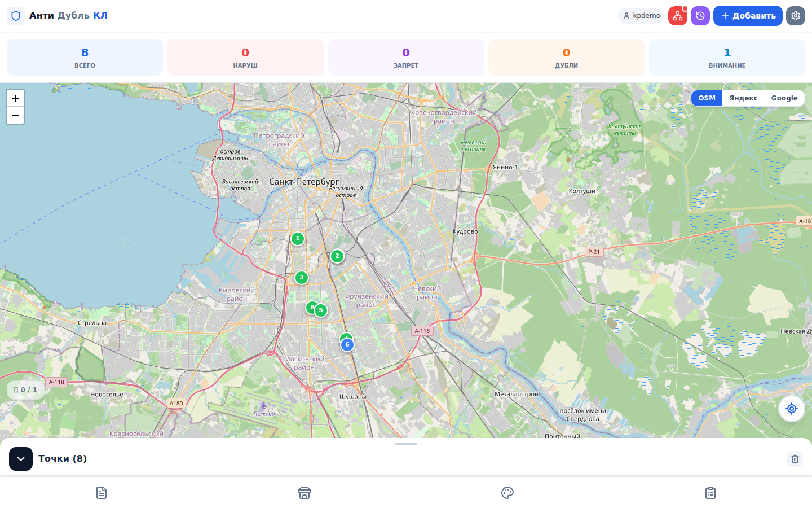The image size is (812, 508).
Task: Click the Металлострой label on the map
Action: 517,394
